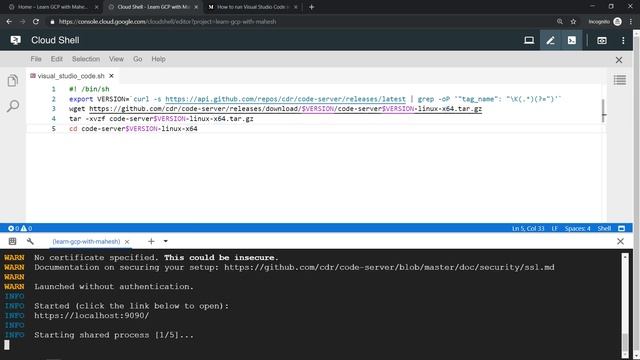Open the github.com download URL in line 3
Image resolution: width=640 pixels, height=360 pixels.
[x=285, y=109]
